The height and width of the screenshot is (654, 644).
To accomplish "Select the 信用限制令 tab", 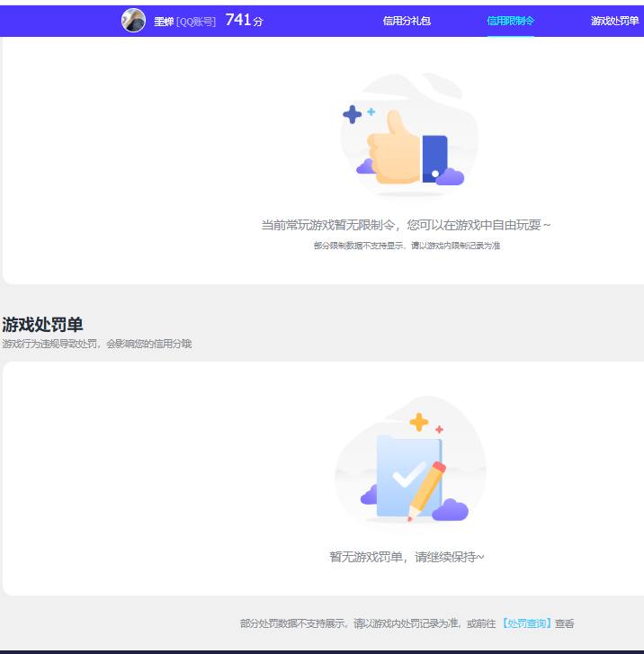I will [x=511, y=21].
